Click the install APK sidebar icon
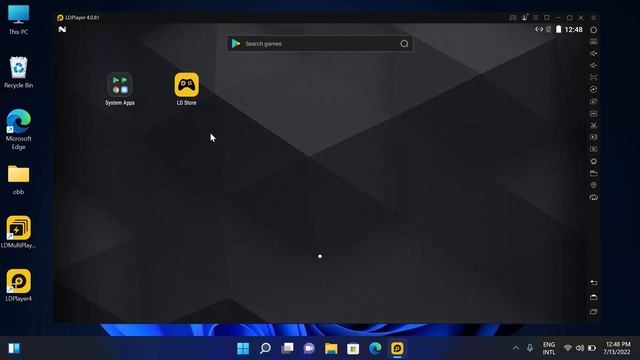This screenshot has height=360, width=640. 593,113
